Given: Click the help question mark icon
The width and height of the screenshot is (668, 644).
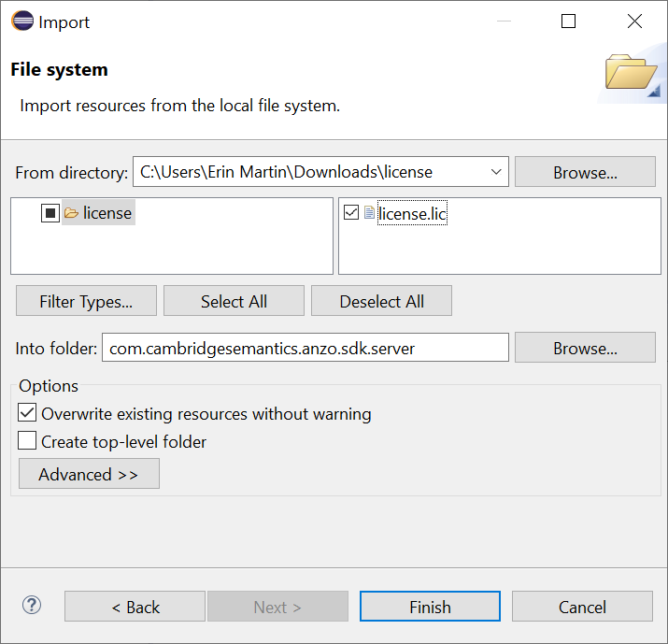Looking at the screenshot, I should click(32, 606).
